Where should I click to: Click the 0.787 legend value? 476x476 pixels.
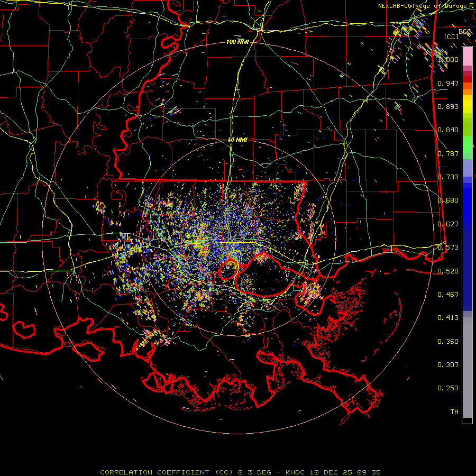pyautogui.click(x=448, y=153)
